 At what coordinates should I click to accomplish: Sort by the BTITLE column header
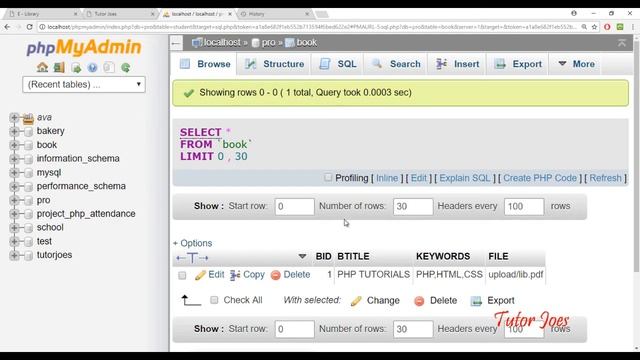tap(353, 256)
